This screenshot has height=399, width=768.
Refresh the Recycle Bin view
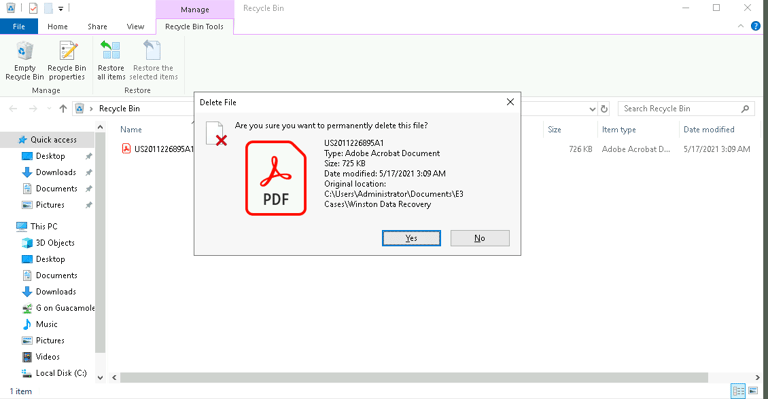(604, 109)
